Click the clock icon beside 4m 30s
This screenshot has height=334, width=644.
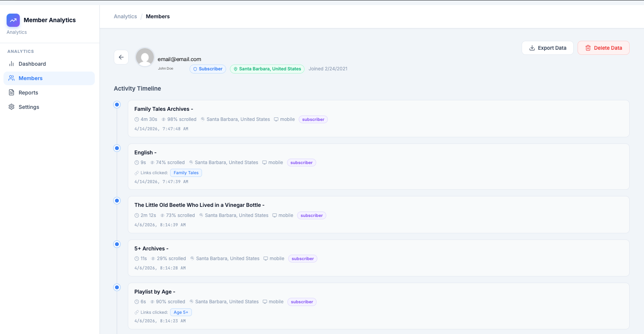coord(137,119)
